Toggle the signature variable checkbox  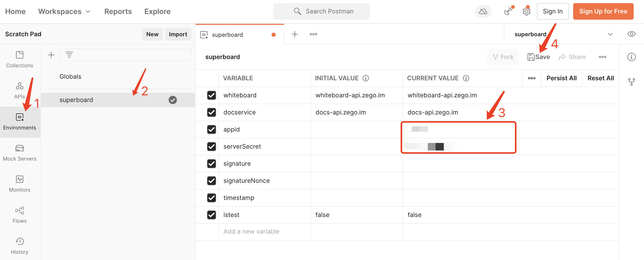point(212,164)
